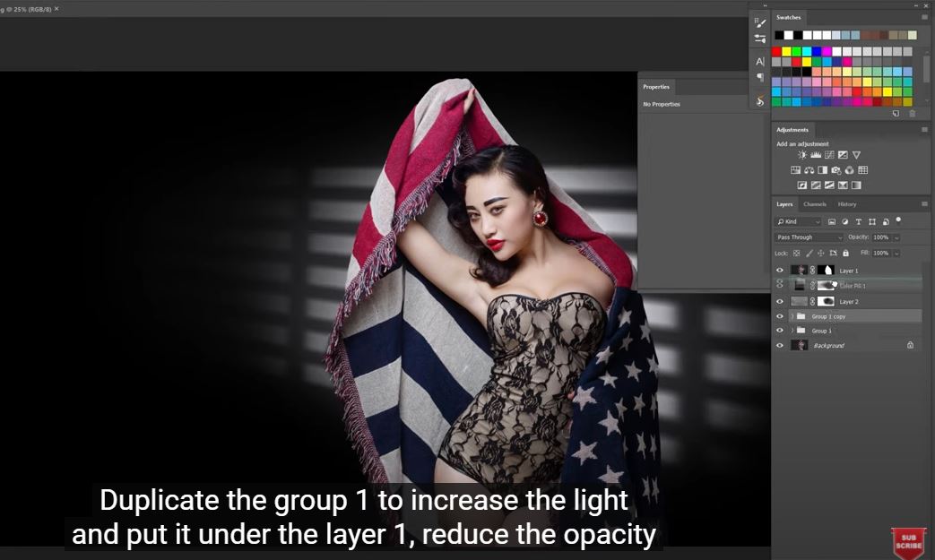Filter layers by smart objects

pos(886,221)
